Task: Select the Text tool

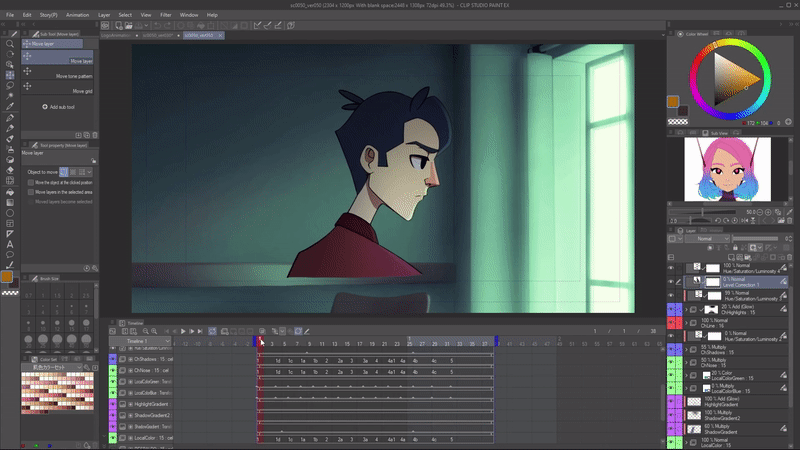Action: coord(10,244)
